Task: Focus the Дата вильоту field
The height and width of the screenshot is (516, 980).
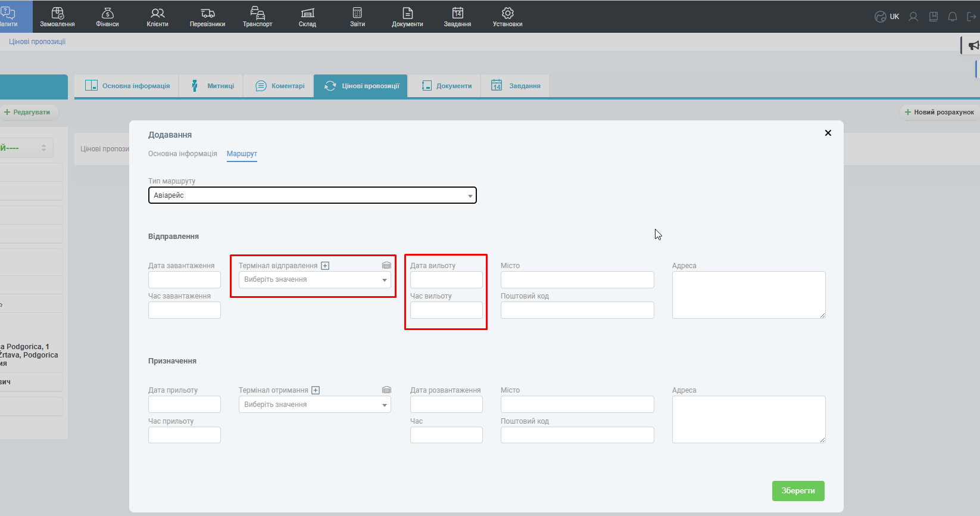Action: click(447, 280)
